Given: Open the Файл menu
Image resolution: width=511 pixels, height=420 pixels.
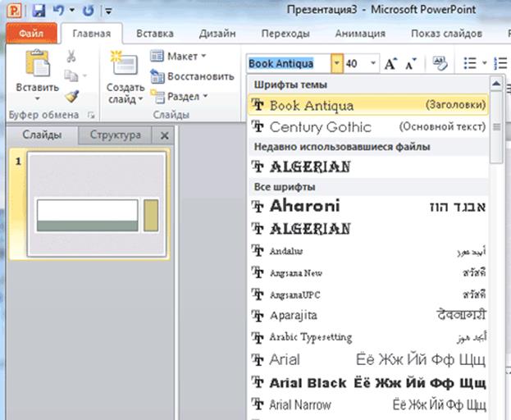Looking at the screenshot, I should click(31, 34).
